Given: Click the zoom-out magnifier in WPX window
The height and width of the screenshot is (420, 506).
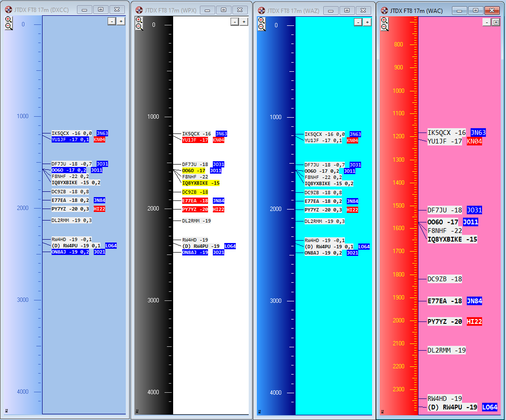Looking at the screenshot, I should [x=139, y=27].
